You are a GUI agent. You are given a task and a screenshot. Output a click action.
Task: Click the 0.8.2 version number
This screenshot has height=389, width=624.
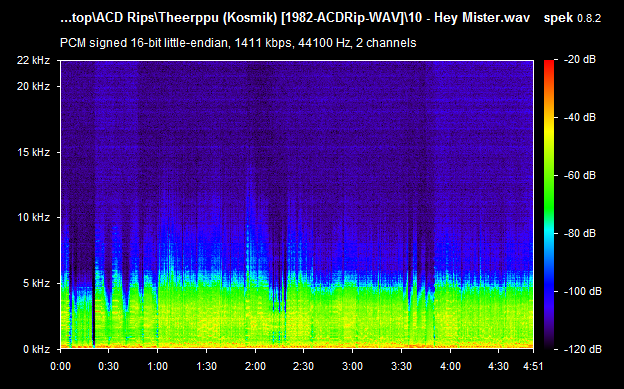(589, 19)
